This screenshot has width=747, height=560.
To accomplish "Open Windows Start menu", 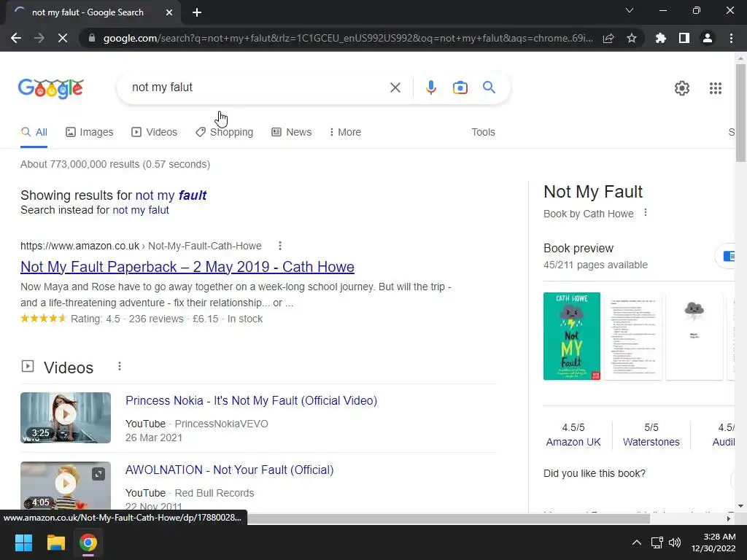I will point(23,542).
